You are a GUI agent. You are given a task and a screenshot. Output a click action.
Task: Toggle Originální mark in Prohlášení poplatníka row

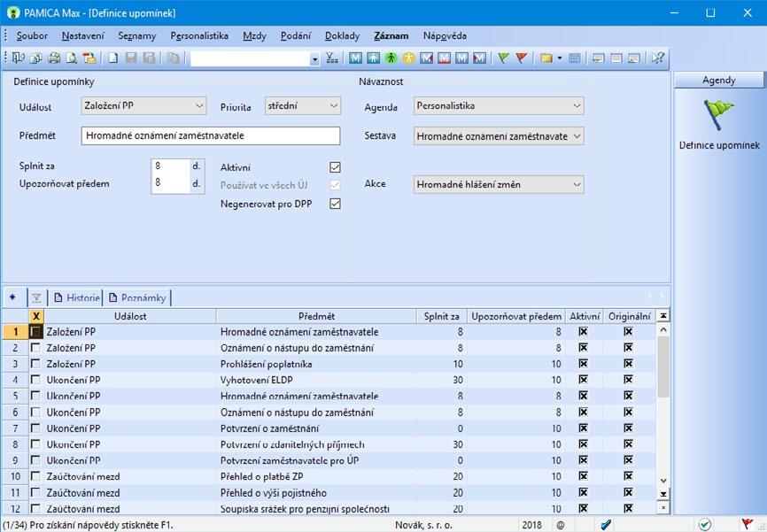point(629,364)
